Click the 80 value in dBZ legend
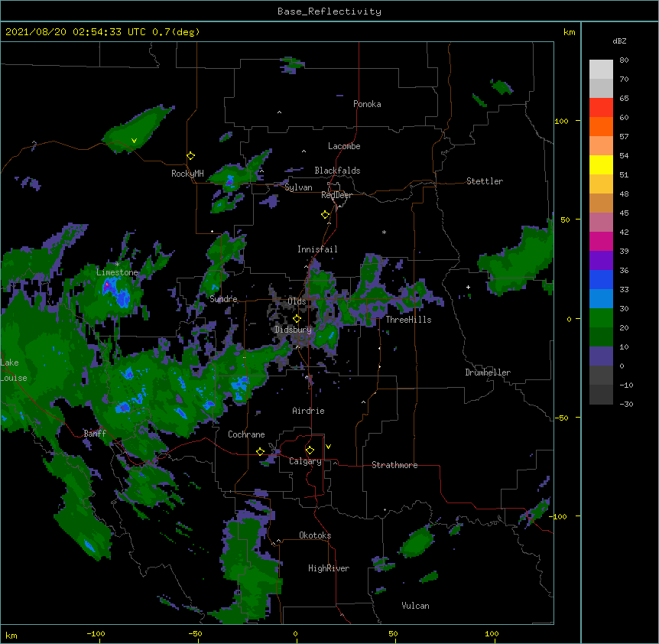 (x=624, y=60)
